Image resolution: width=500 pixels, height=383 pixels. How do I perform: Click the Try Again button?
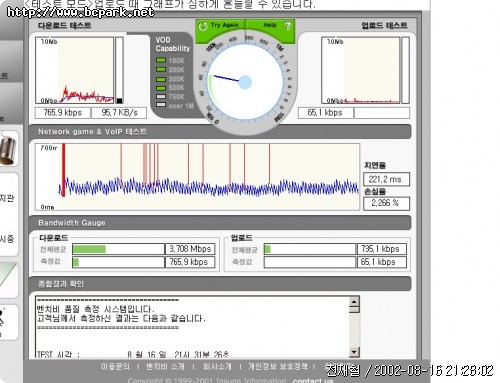tap(220, 26)
